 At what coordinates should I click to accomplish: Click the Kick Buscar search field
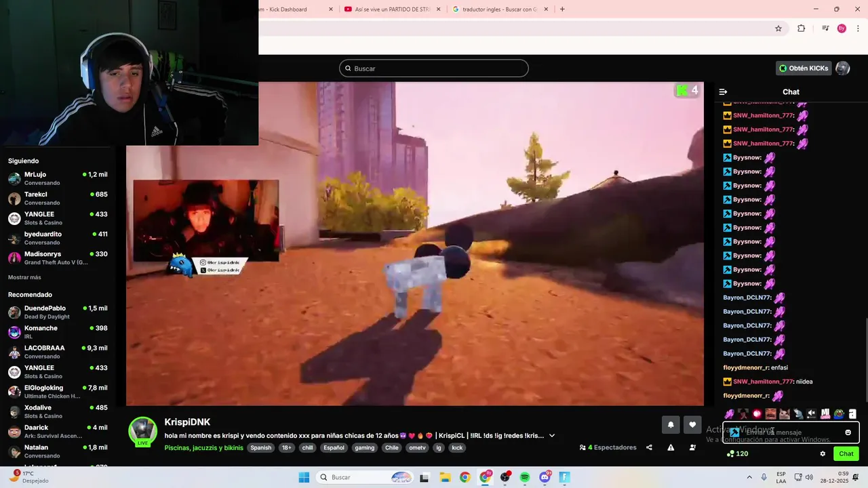tap(434, 68)
